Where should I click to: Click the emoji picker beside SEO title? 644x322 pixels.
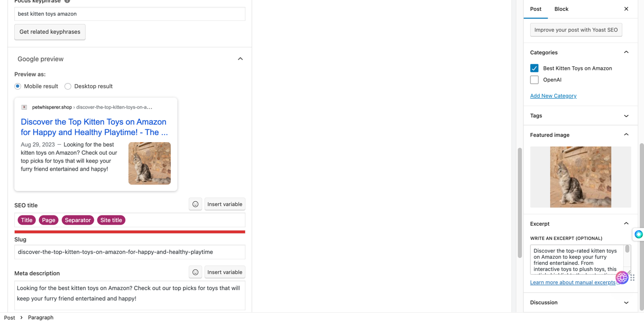(x=195, y=204)
